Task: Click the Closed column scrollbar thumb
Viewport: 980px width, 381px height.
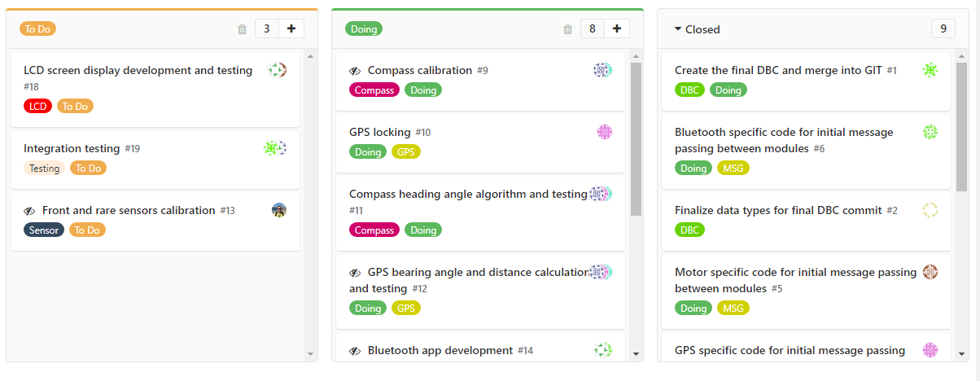Action: pyautogui.click(x=961, y=126)
